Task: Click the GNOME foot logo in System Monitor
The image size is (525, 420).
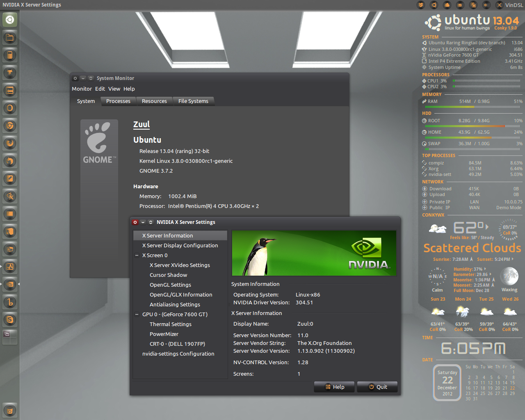Action: click(99, 143)
